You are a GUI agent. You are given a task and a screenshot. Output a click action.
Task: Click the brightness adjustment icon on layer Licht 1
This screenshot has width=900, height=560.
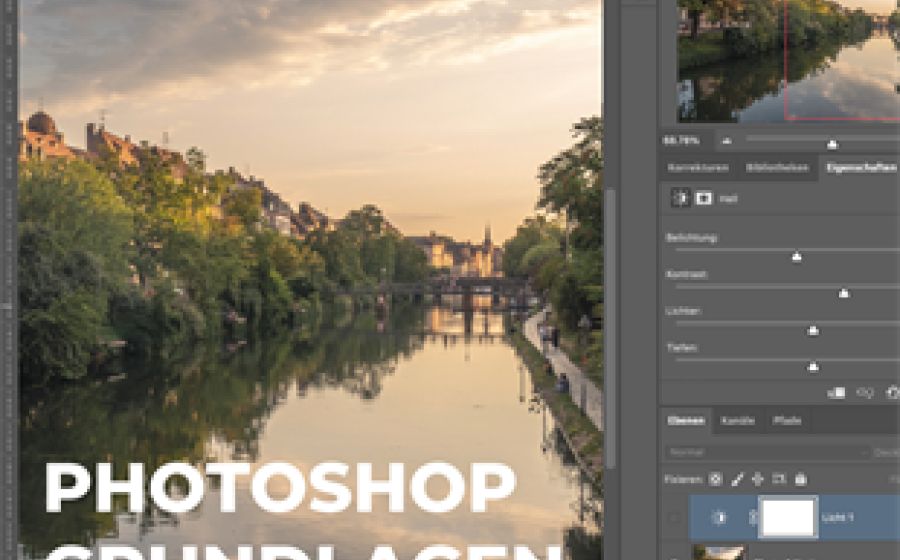719,518
